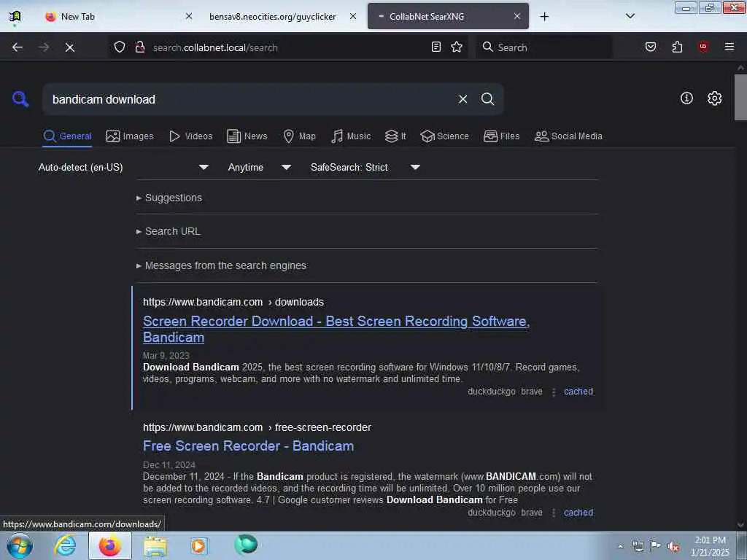The image size is (747, 560).
Task: Open the SearXNG preferences gear icon
Action: point(714,98)
